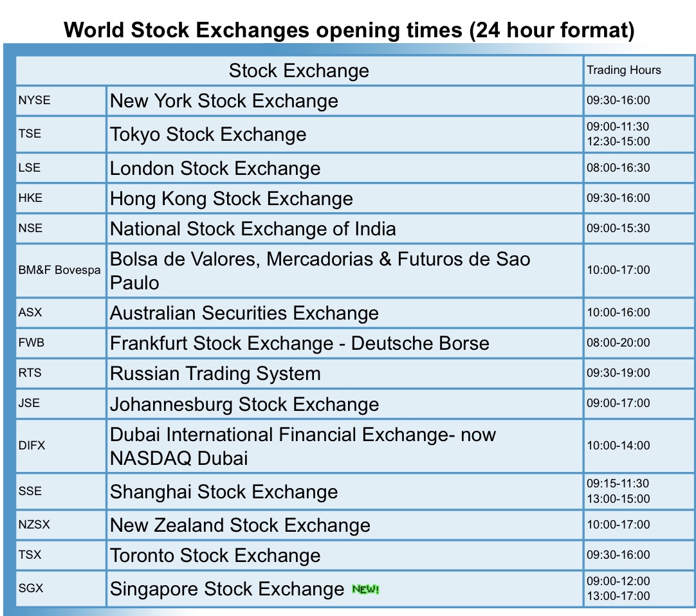Viewport: 696px width, 616px height.
Task: Select the BM&F Bovespa abbreviation cell
Action: (x=61, y=270)
